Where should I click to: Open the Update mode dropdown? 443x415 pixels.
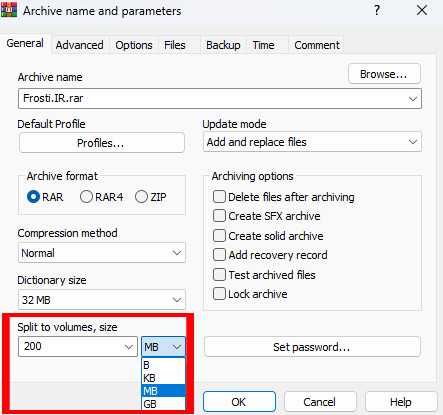(x=312, y=142)
